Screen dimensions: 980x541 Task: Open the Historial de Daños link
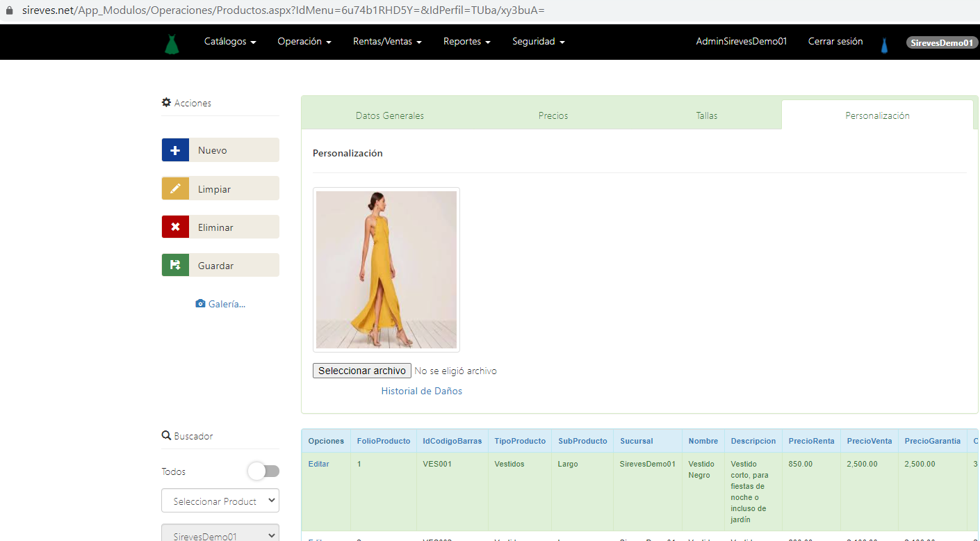[x=421, y=391]
